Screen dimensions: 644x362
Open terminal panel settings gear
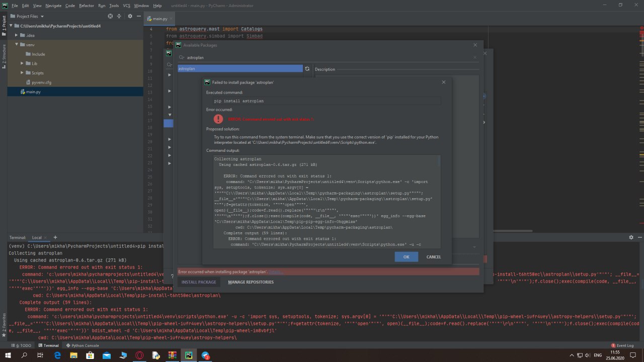(631, 237)
